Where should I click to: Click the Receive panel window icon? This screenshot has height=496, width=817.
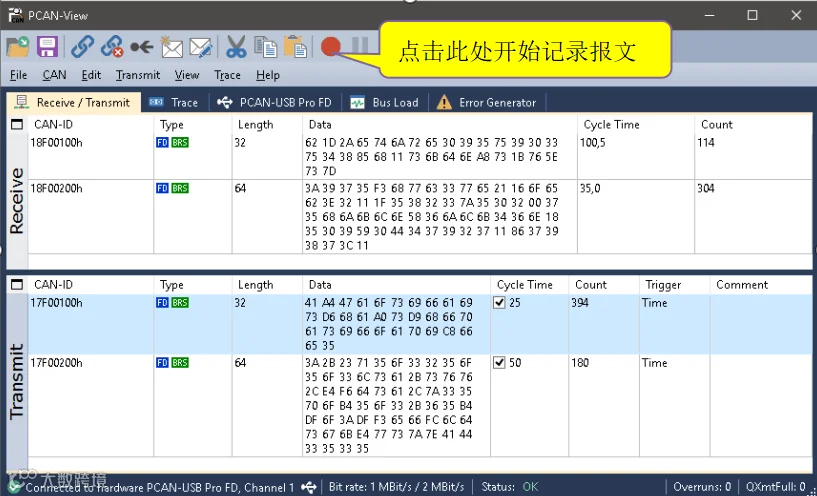click(x=17, y=125)
